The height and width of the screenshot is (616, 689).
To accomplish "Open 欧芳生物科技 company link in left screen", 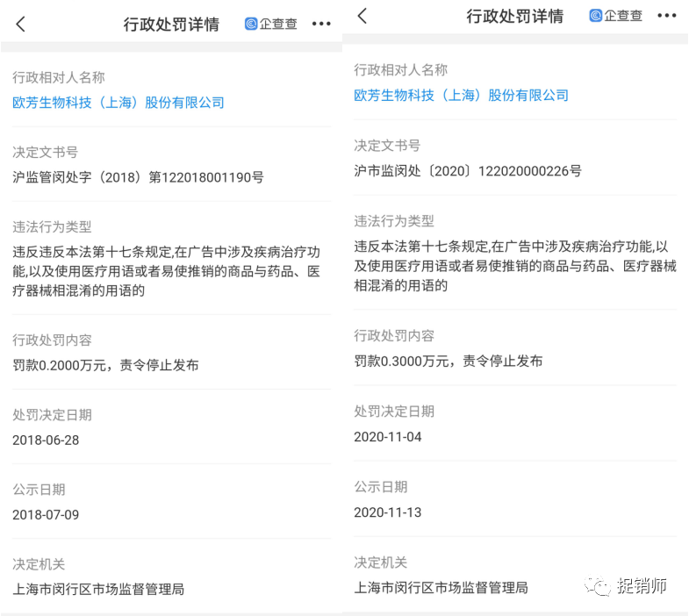I will [118, 103].
